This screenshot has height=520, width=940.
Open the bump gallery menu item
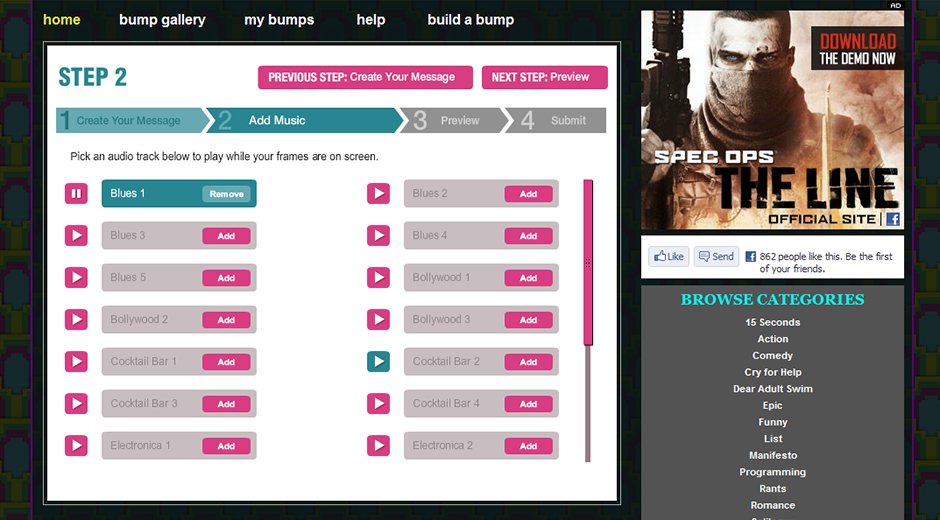[162, 20]
